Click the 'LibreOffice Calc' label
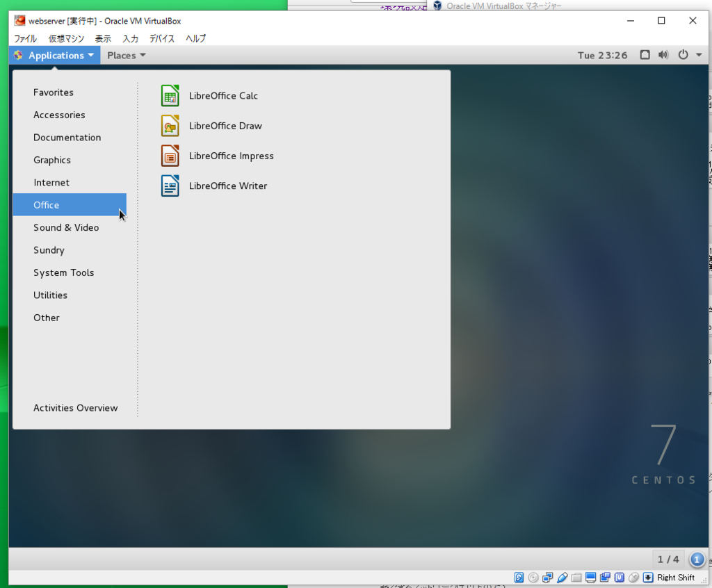Image resolution: width=712 pixels, height=588 pixels. [x=223, y=96]
